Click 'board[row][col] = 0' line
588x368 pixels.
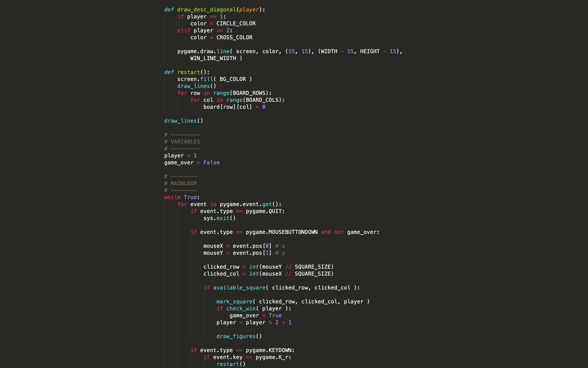(234, 107)
